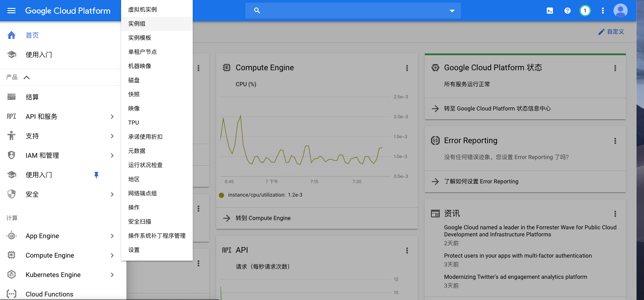This screenshot has width=644, height=300.
Task: Click the instance/cpu/utilization legend entry
Action: coord(260,195)
